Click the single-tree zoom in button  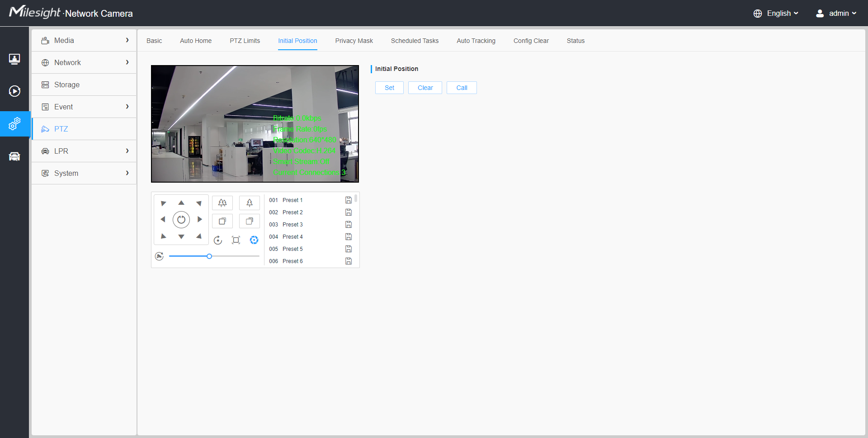click(250, 203)
